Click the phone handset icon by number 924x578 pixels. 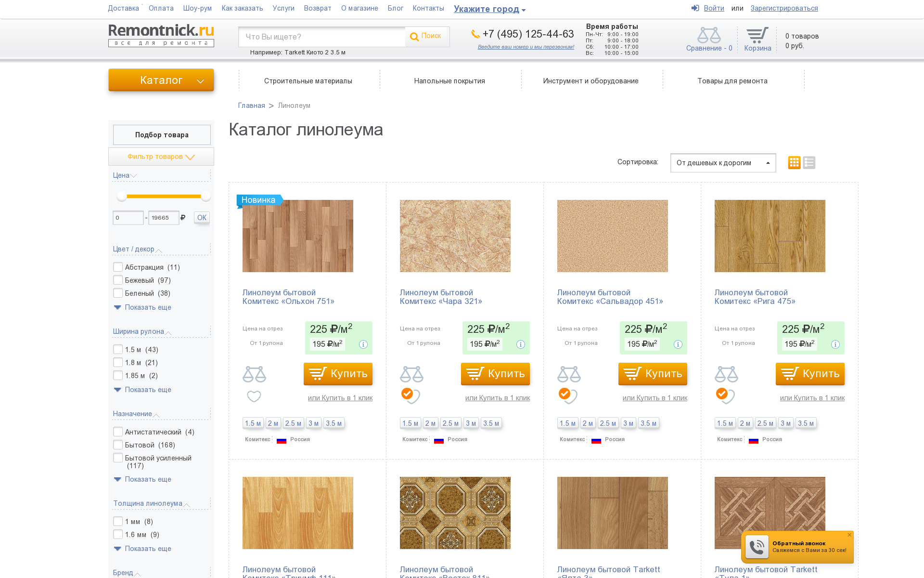(475, 34)
